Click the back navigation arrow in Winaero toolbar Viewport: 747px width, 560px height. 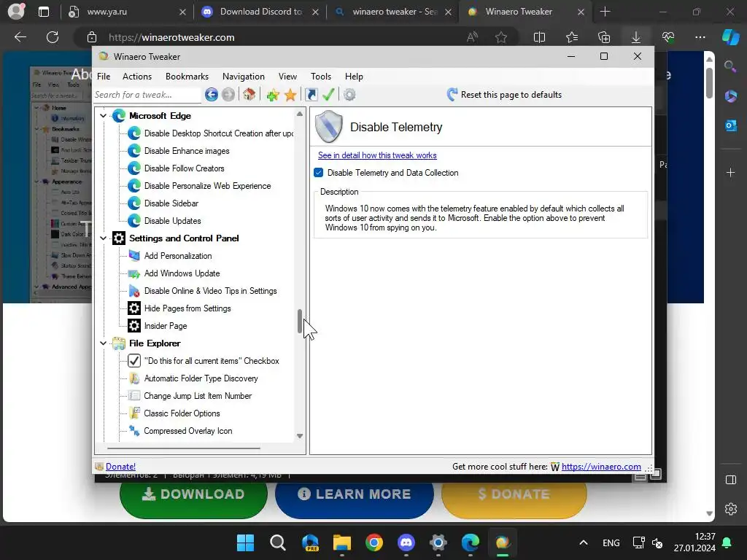click(212, 95)
